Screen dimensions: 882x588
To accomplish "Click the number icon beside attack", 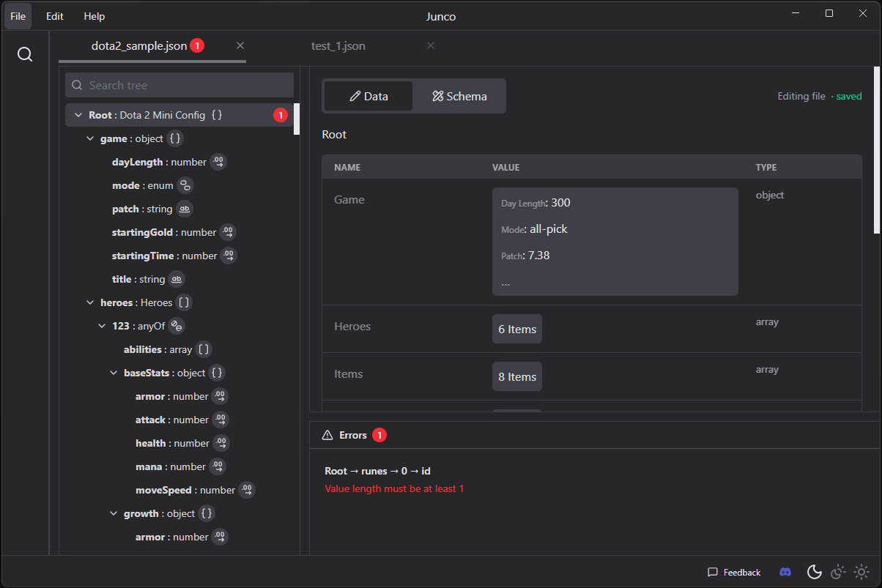I will pyautogui.click(x=220, y=420).
